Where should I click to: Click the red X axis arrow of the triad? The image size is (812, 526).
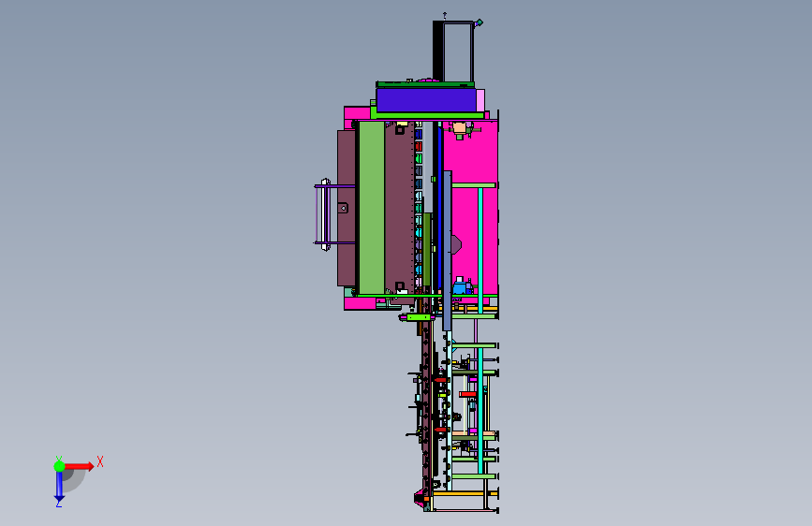pos(79,466)
